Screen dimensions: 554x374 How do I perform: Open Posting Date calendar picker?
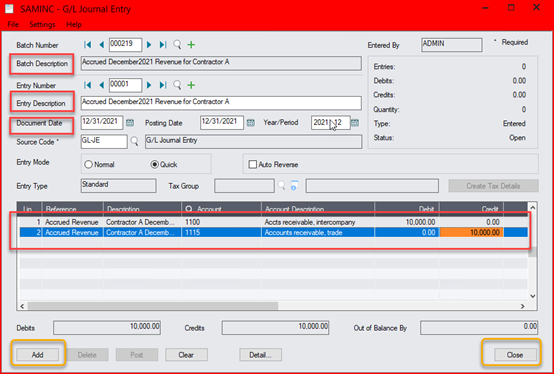tap(251, 123)
